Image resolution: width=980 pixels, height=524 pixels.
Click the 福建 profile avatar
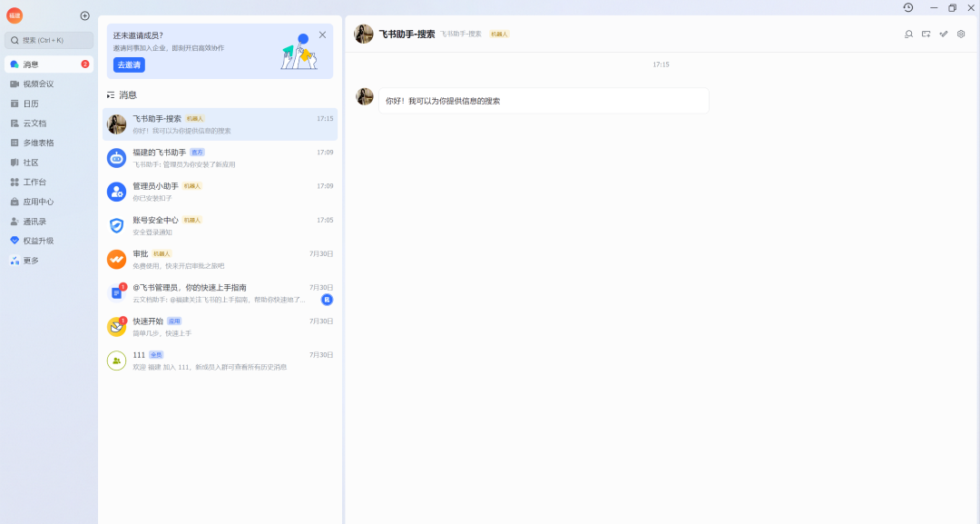15,15
